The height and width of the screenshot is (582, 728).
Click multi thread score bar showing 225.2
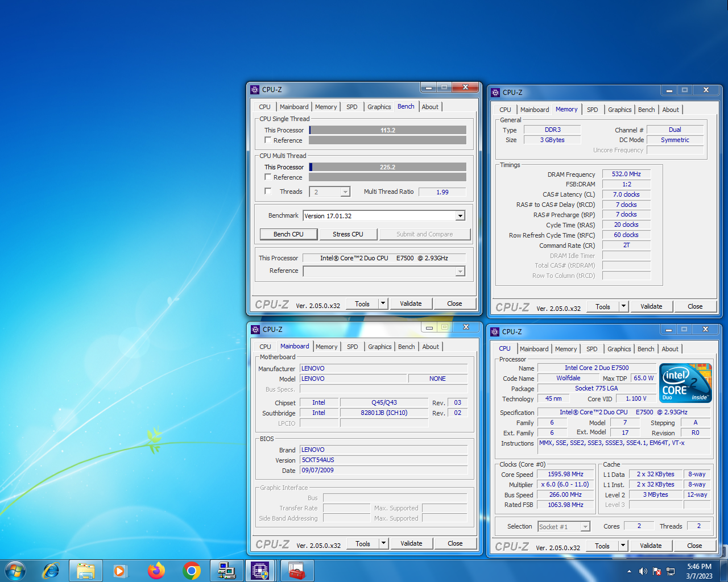click(388, 167)
